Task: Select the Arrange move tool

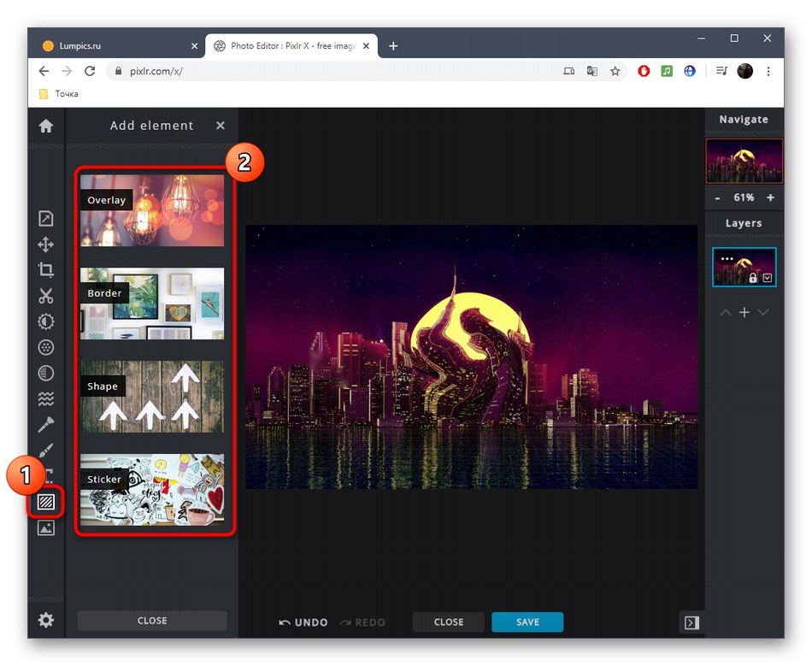Action: 45,245
